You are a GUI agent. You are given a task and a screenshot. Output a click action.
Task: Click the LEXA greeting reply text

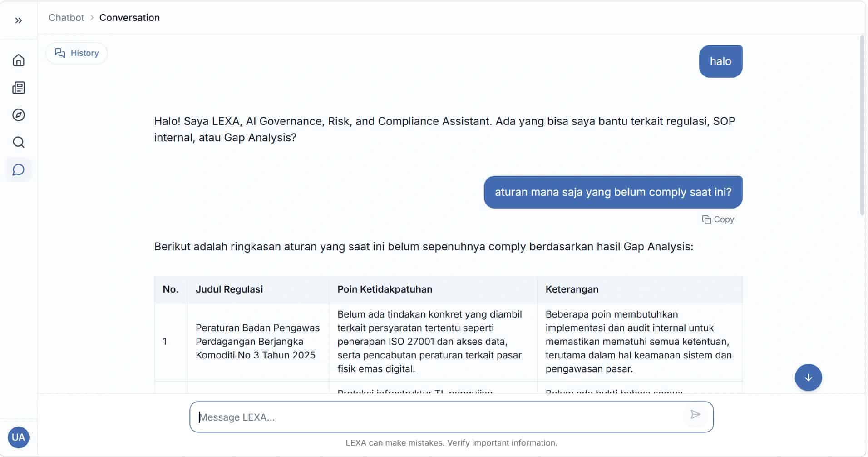tap(444, 129)
